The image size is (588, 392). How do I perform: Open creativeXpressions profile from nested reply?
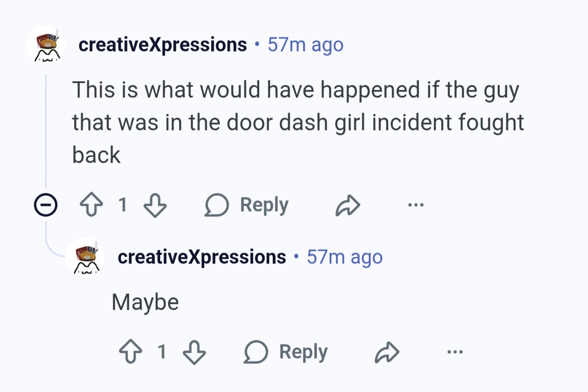coord(202,257)
